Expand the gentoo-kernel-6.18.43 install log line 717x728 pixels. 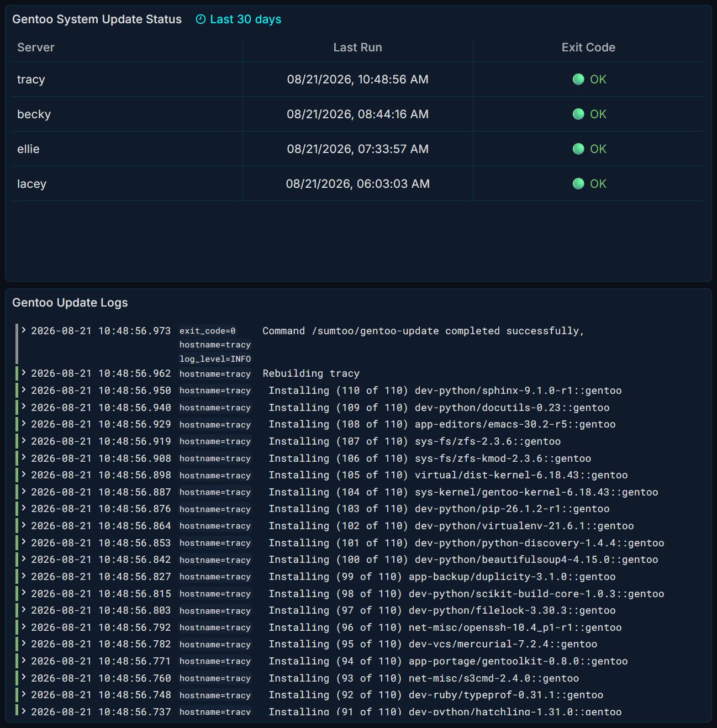24,492
